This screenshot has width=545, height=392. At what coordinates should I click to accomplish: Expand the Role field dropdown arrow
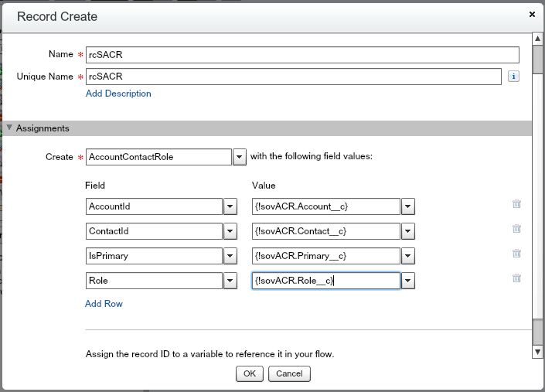[x=230, y=281]
